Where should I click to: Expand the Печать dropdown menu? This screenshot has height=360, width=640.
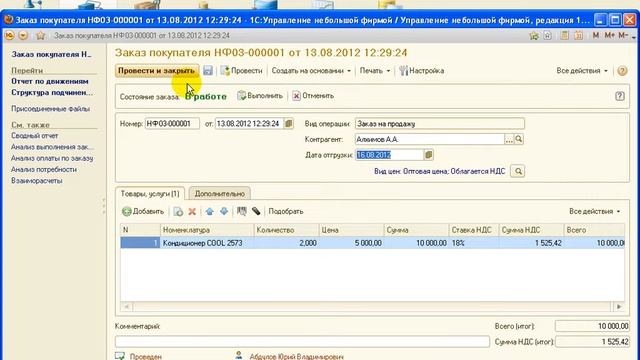tap(375, 71)
